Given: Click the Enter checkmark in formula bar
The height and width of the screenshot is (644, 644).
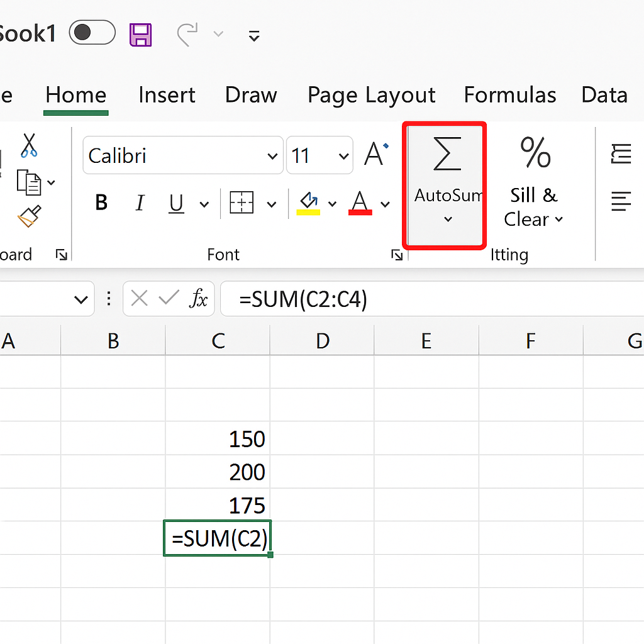Looking at the screenshot, I should coord(169,299).
